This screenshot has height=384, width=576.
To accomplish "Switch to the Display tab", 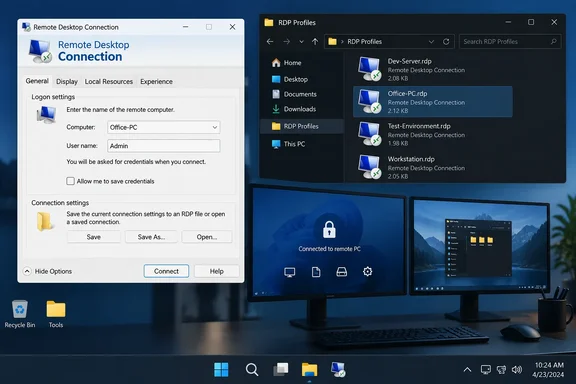I will (x=66, y=82).
